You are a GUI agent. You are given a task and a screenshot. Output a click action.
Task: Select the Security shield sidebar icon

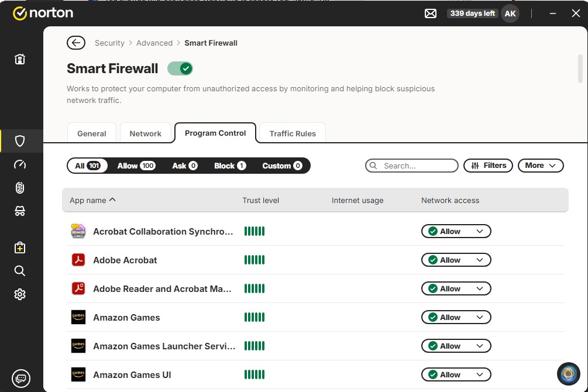[x=20, y=141]
